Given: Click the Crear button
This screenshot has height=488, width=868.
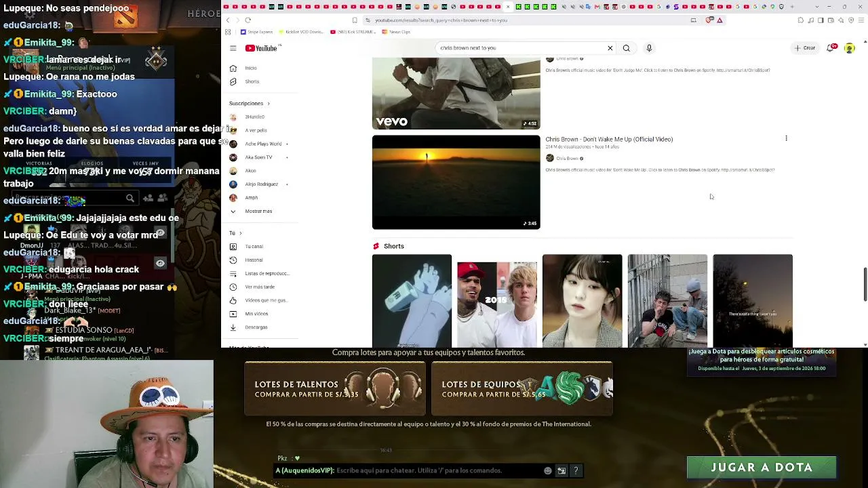Looking at the screenshot, I should click(805, 48).
